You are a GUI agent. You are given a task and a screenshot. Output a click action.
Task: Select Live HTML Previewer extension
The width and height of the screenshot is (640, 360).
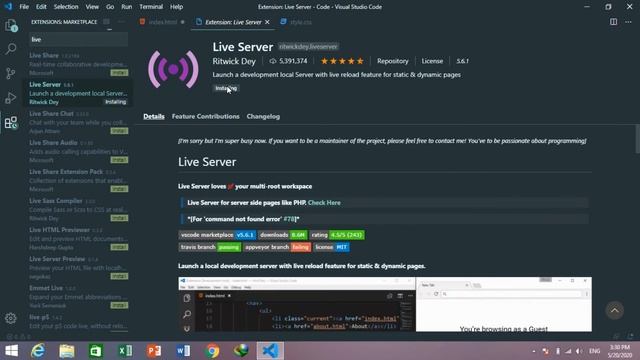click(78, 238)
